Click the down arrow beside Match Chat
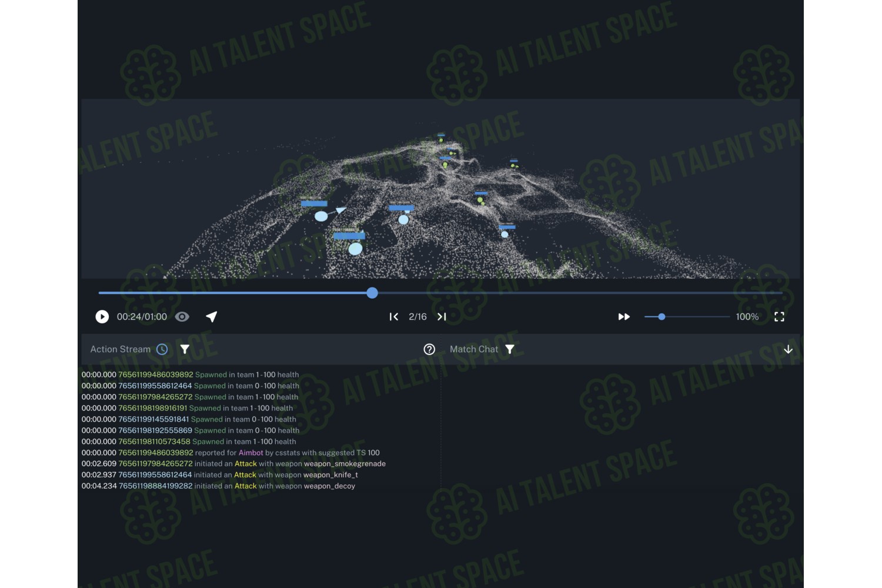Image resolution: width=882 pixels, height=588 pixels. (x=789, y=349)
